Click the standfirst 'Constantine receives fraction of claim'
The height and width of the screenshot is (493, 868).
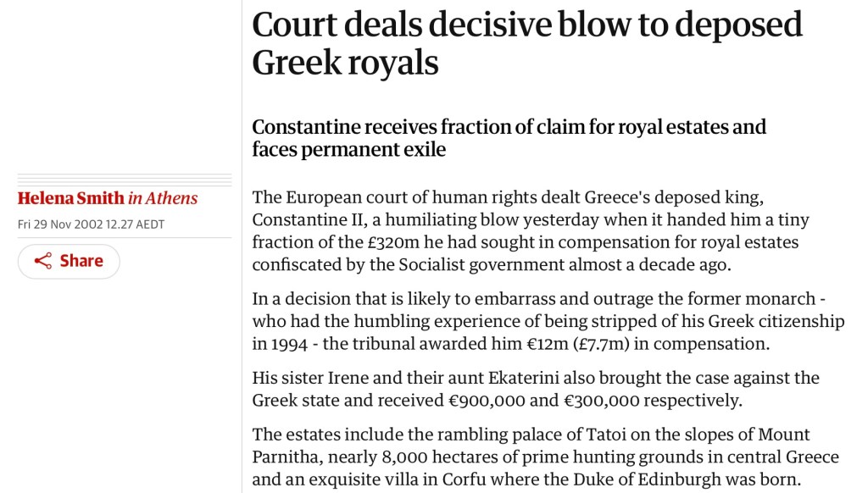[509, 138]
